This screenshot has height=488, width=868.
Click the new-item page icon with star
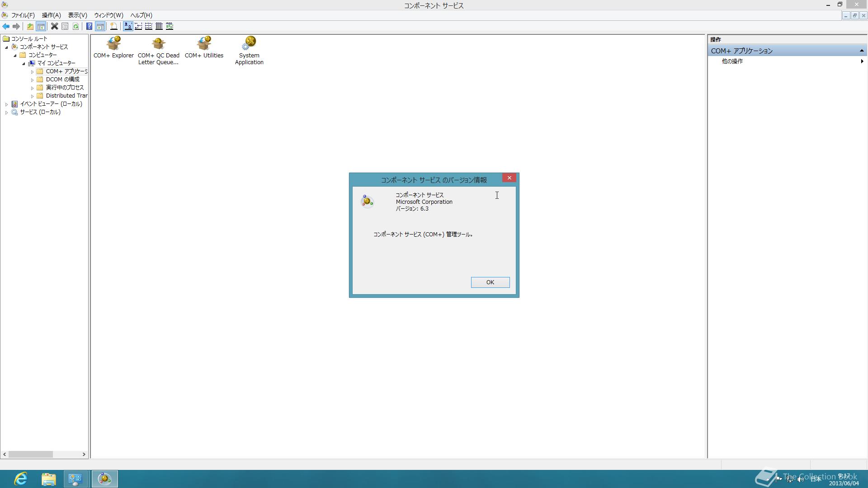[114, 26]
